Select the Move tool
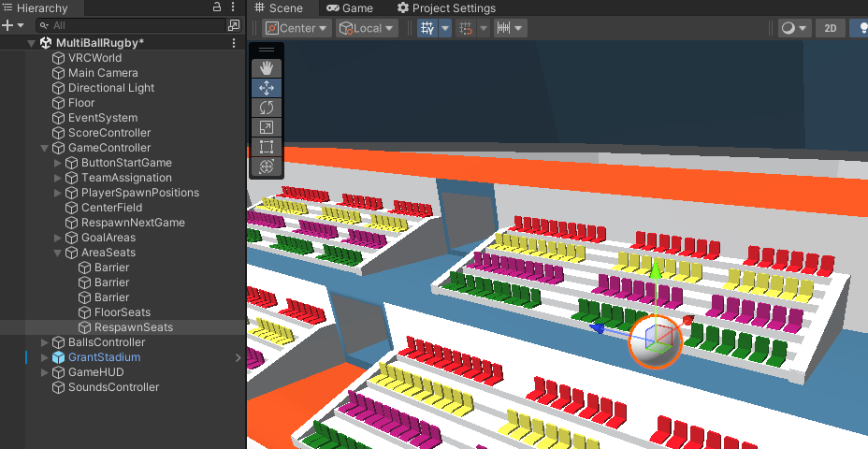The image size is (868, 449). [x=267, y=88]
